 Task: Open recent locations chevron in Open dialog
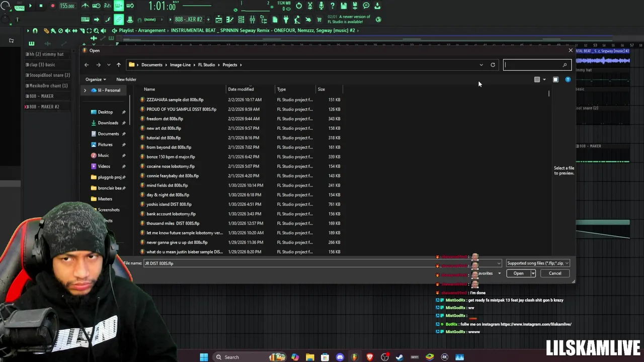point(109,65)
